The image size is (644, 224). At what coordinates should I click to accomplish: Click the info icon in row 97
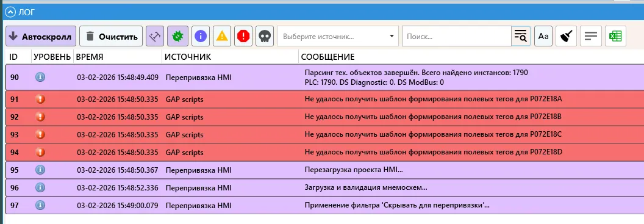40,205
